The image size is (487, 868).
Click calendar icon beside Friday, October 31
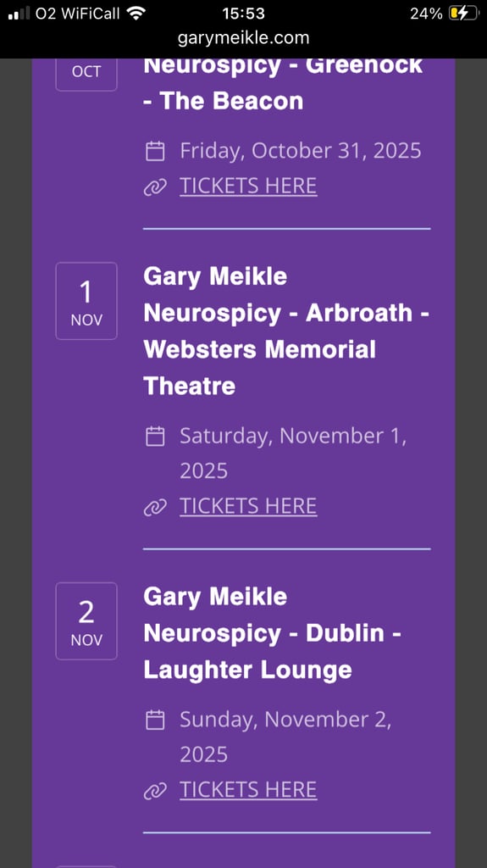click(155, 151)
